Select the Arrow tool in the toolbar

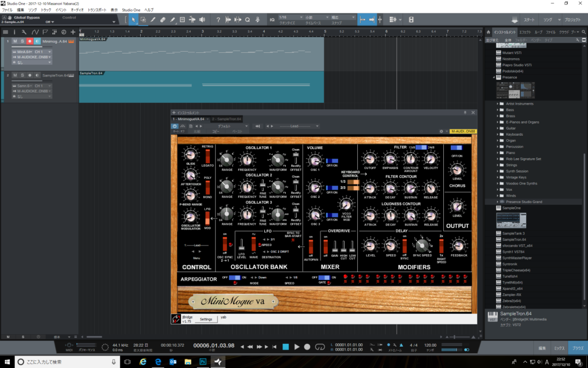coord(133,20)
